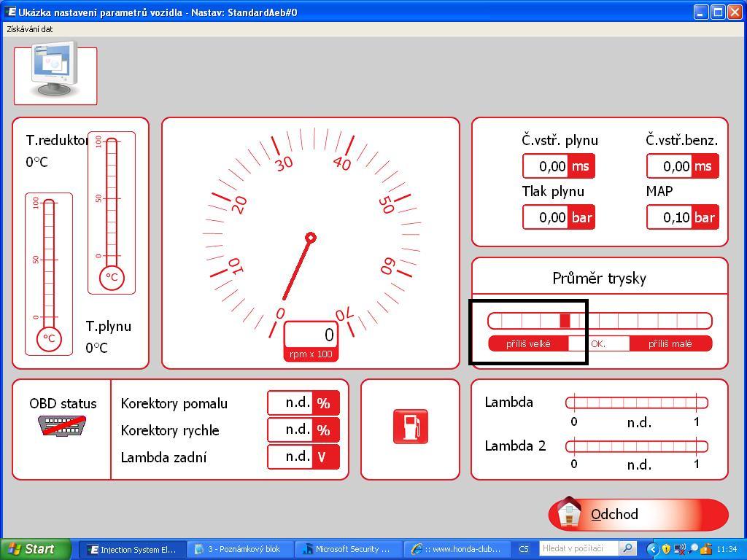
Task: Open the Získávání dat menu
Action: point(30,29)
